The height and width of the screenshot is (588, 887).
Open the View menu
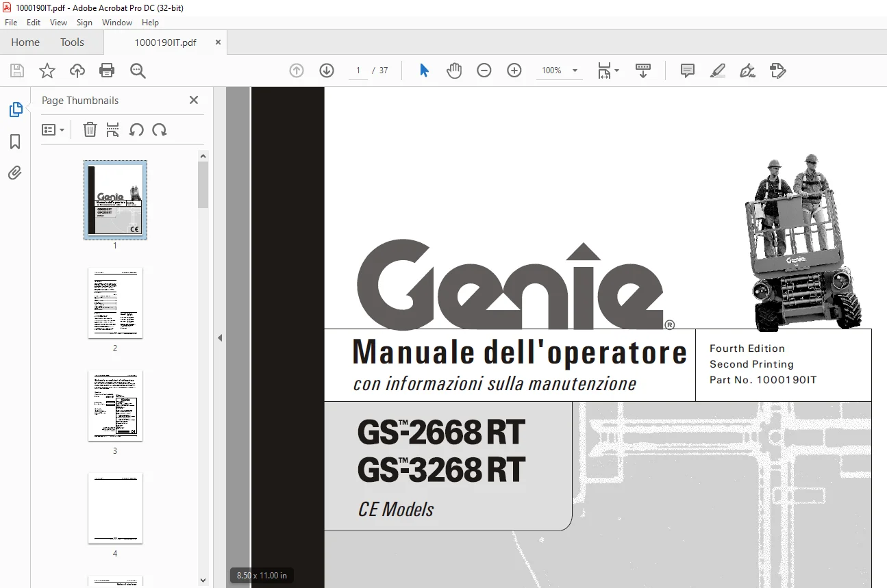click(x=58, y=23)
